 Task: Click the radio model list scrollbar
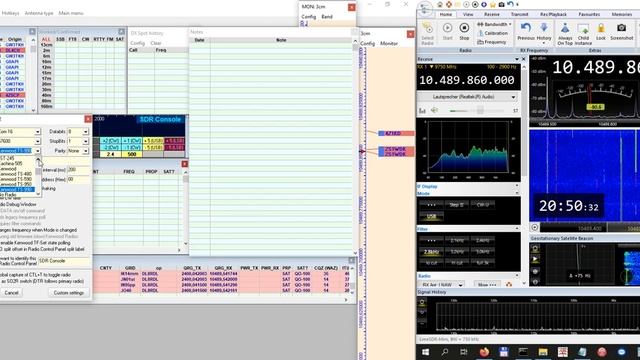click(x=38, y=176)
